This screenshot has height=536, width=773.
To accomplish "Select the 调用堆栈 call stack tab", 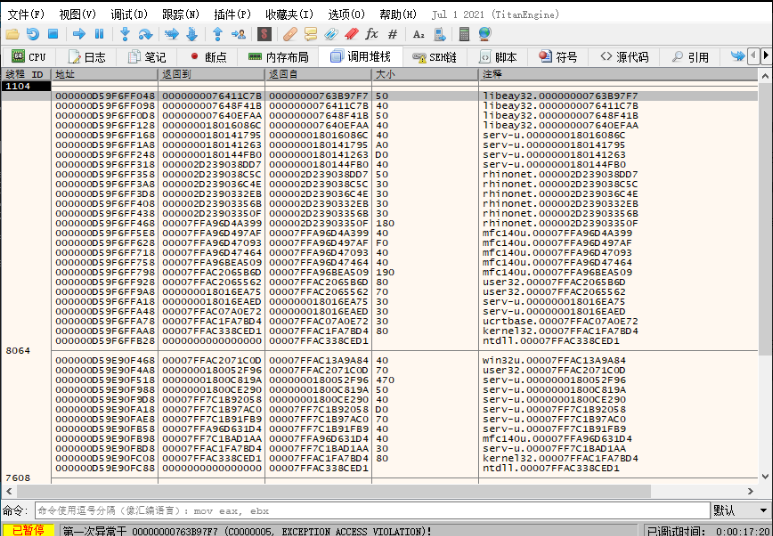I will coord(360,57).
